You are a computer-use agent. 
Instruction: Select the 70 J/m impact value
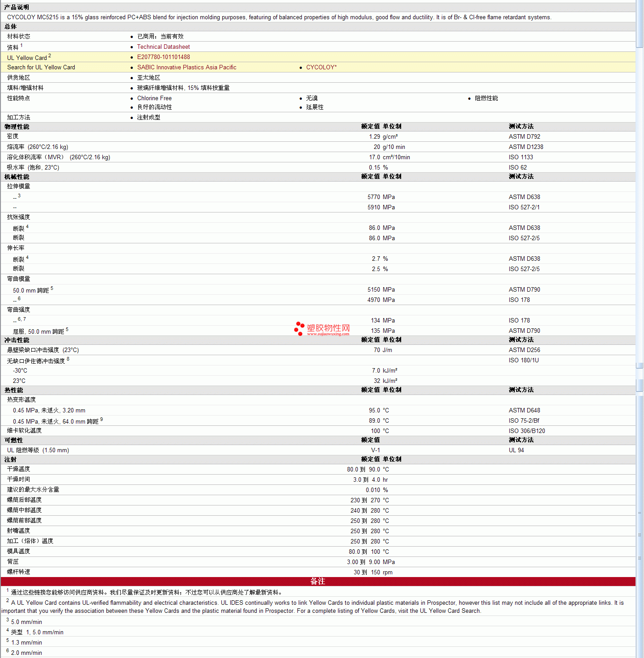tap(383, 350)
